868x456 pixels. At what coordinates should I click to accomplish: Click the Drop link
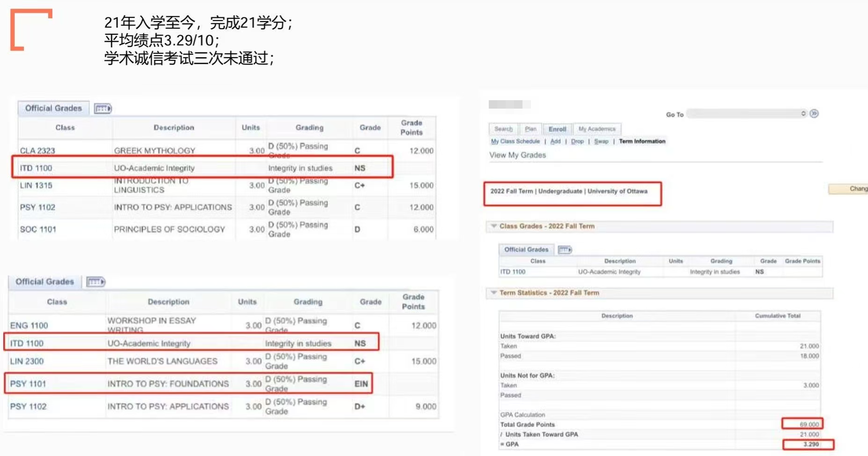577,141
